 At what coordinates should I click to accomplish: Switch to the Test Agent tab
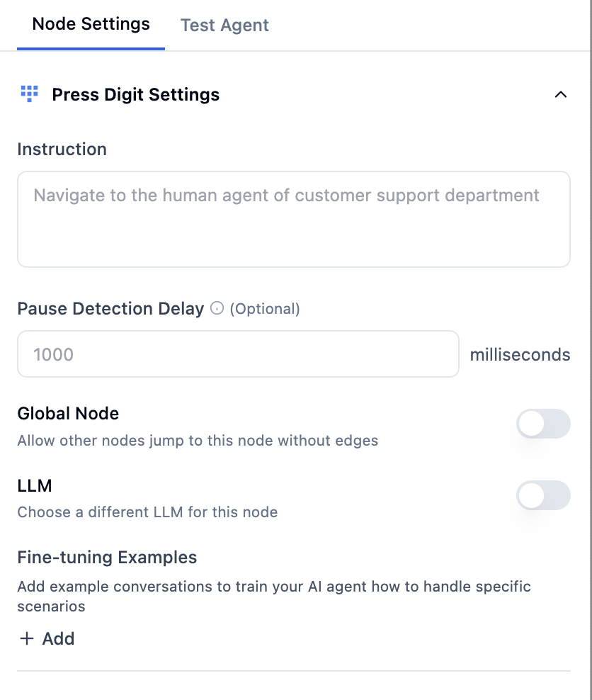(x=224, y=25)
